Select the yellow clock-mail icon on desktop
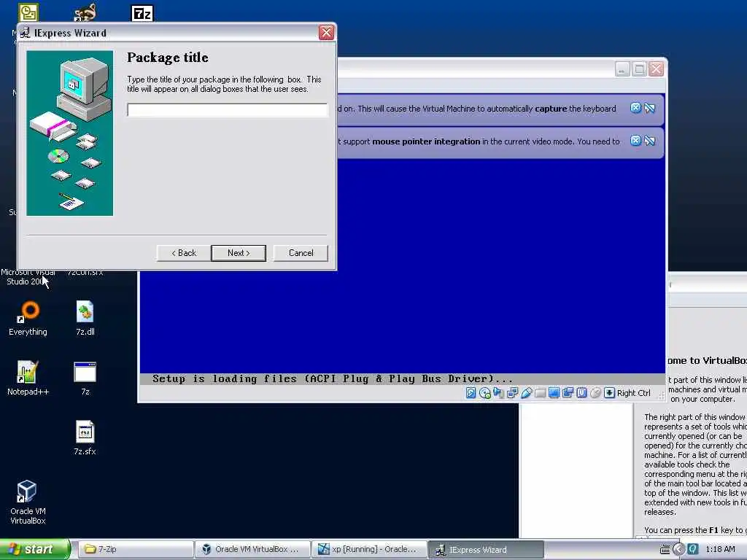747x560 pixels. 28,13
